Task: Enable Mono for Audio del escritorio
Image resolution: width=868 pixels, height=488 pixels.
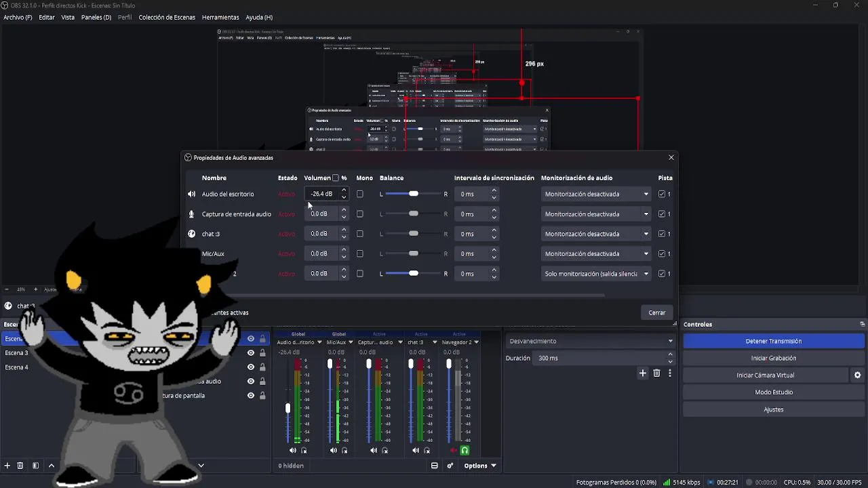Action: 360,194
